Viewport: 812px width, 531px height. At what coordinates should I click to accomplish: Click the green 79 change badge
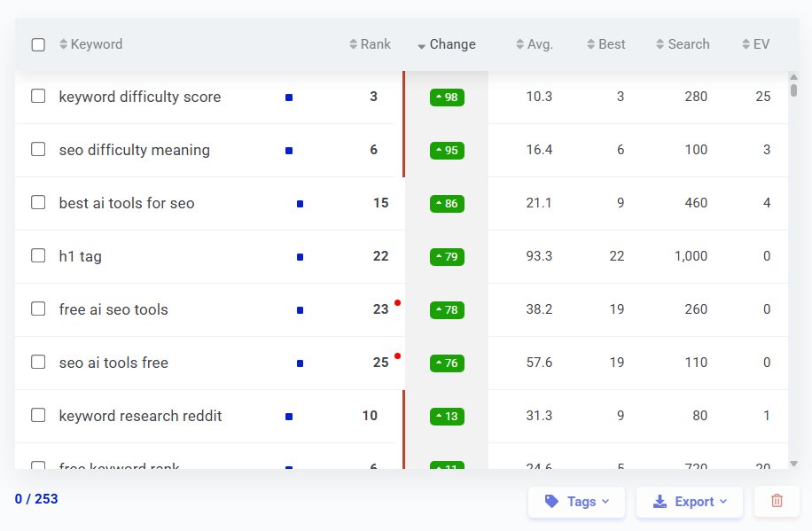447,257
